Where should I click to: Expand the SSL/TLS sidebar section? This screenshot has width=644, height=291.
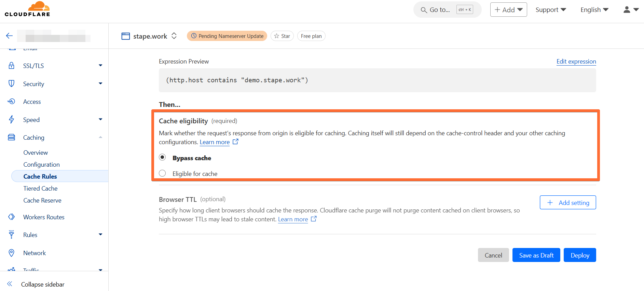(100, 65)
